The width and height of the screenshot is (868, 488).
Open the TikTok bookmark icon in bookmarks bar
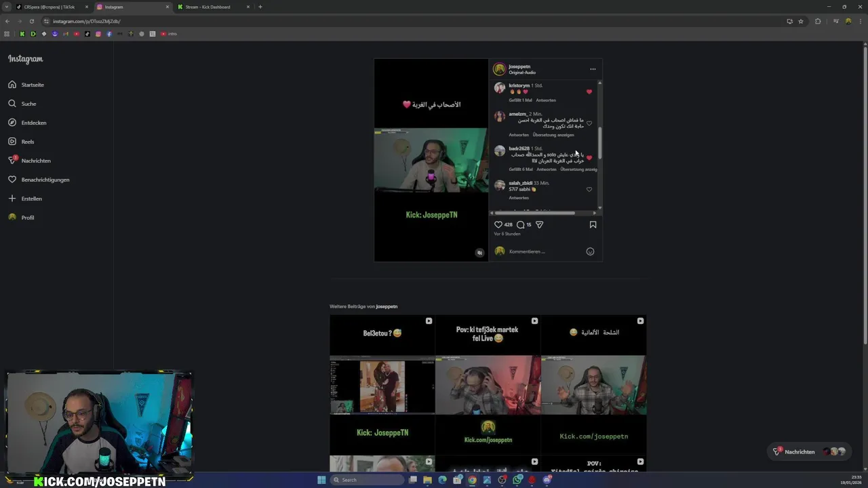click(x=87, y=34)
